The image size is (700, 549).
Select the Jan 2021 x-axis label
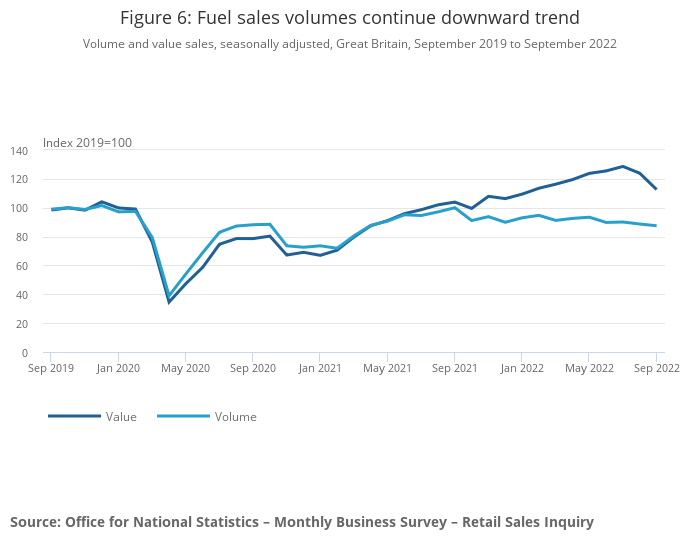(x=320, y=368)
